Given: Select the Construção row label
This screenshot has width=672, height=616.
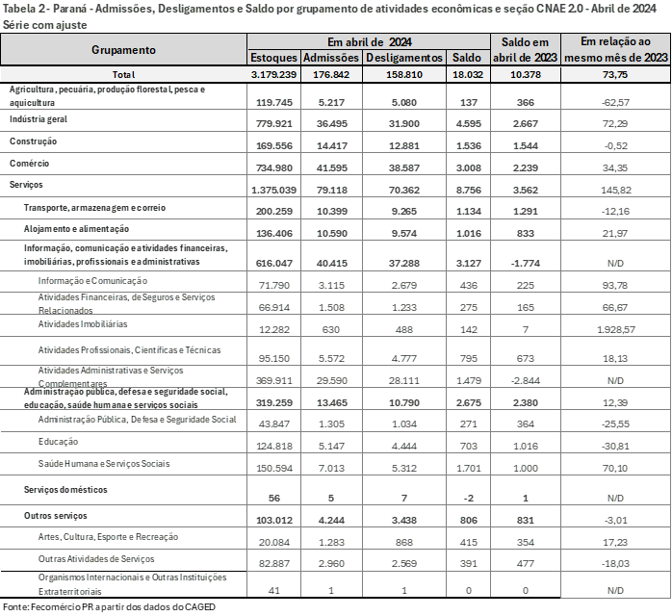Looking at the screenshot, I should point(34,141).
